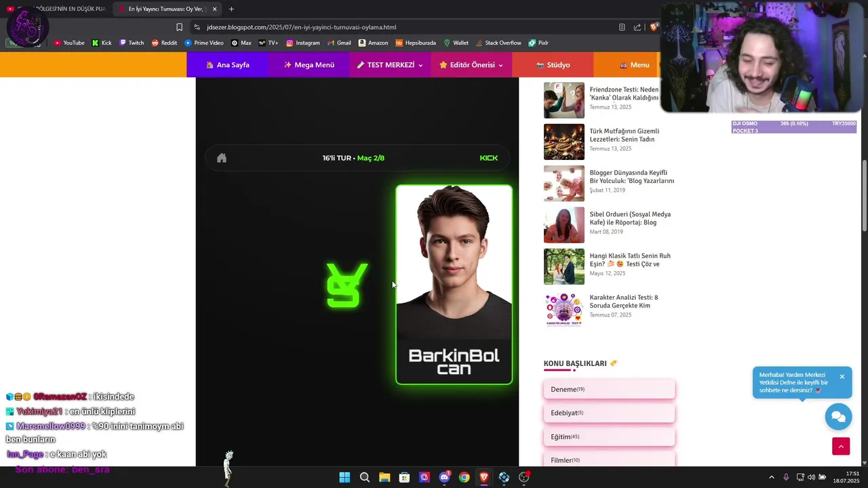Open the Amazon bookmark
Viewport: 868px width, 488px height.
(x=374, y=43)
